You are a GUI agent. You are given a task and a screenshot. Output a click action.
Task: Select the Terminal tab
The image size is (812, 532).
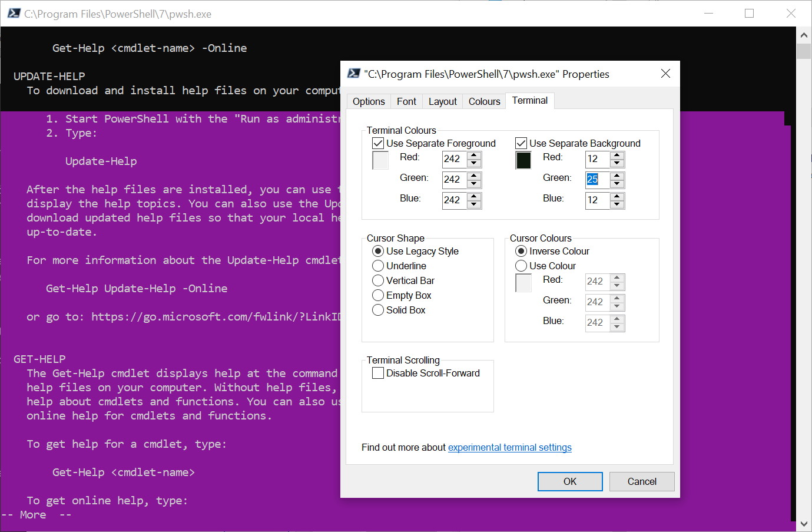pos(530,100)
